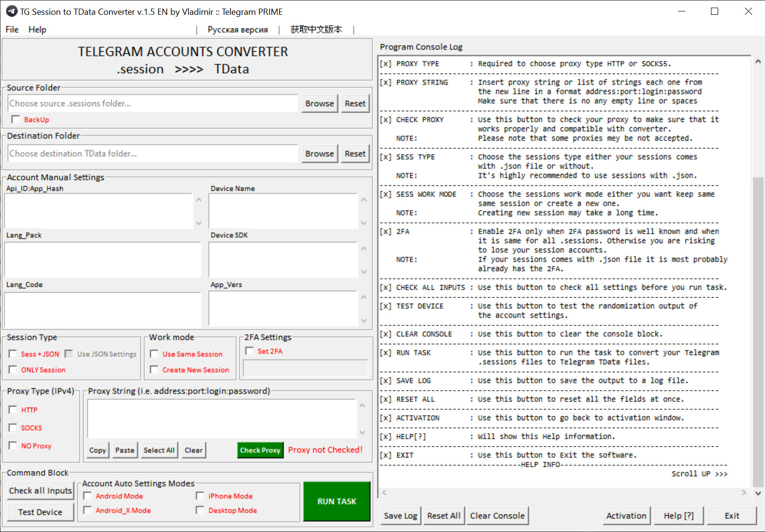Click console log vertical scrollbar thumb
The image size is (765, 532).
pyautogui.click(x=758, y=332)
